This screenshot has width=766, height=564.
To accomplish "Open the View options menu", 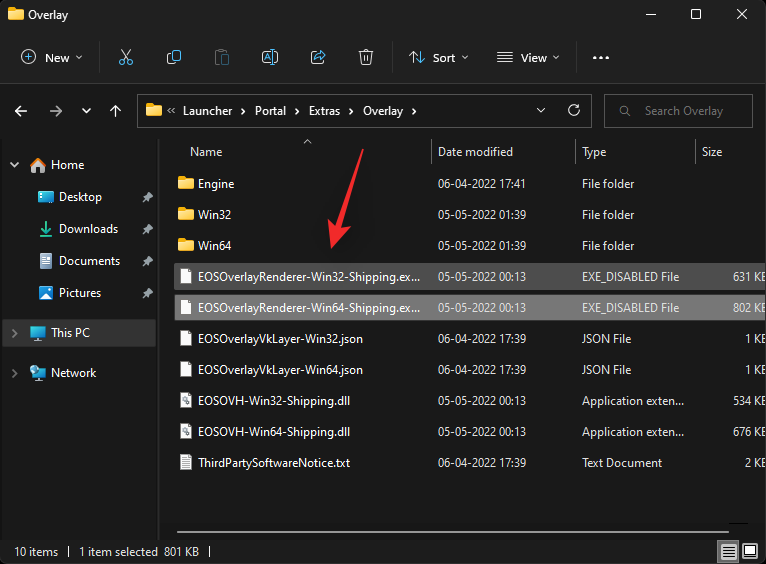I will (x=528, y=57).
